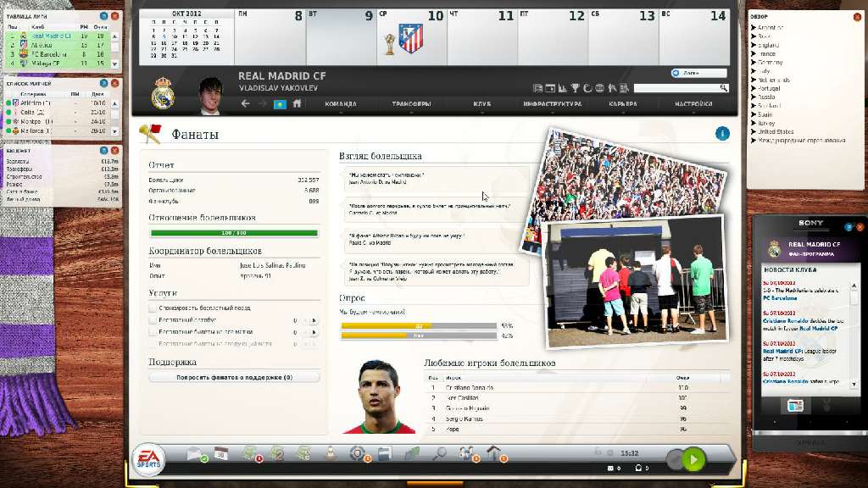
Task: Open the Карьера menu
Action: [x=623, y=104]
